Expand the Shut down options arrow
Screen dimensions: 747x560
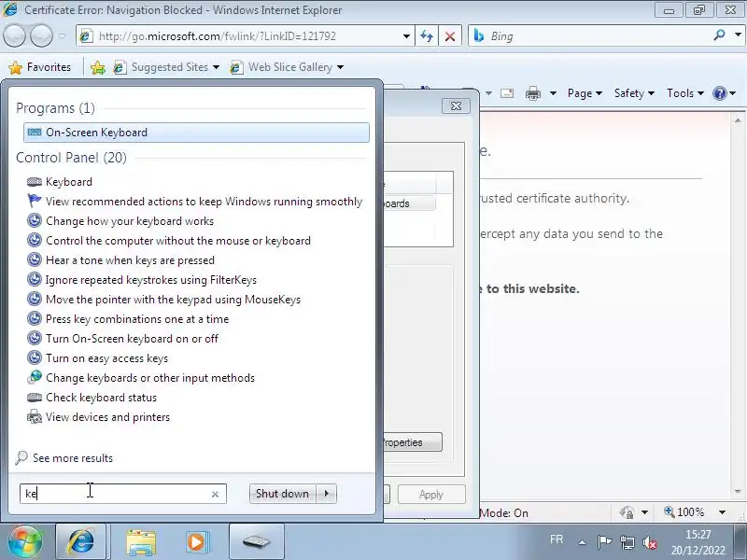tap(326, 494)
